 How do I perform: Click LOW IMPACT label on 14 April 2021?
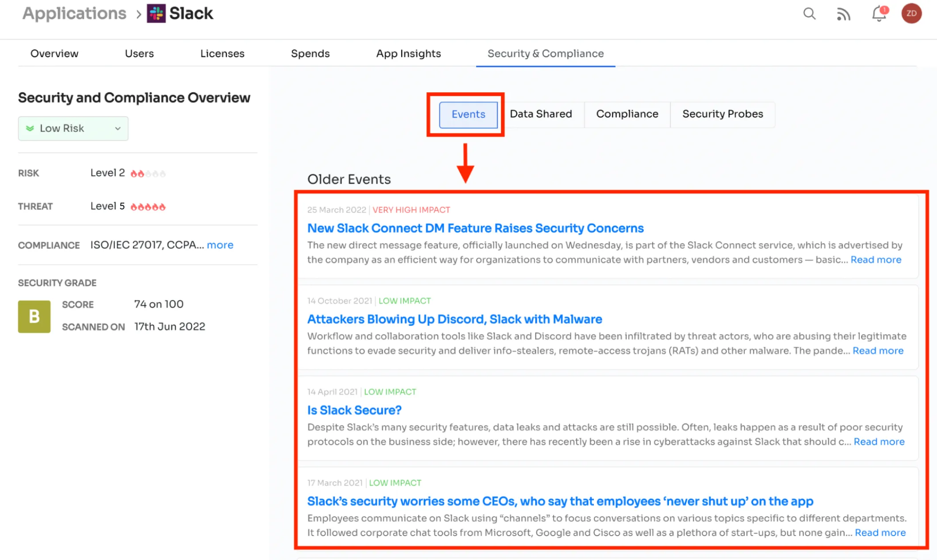[x=390, y=392]
